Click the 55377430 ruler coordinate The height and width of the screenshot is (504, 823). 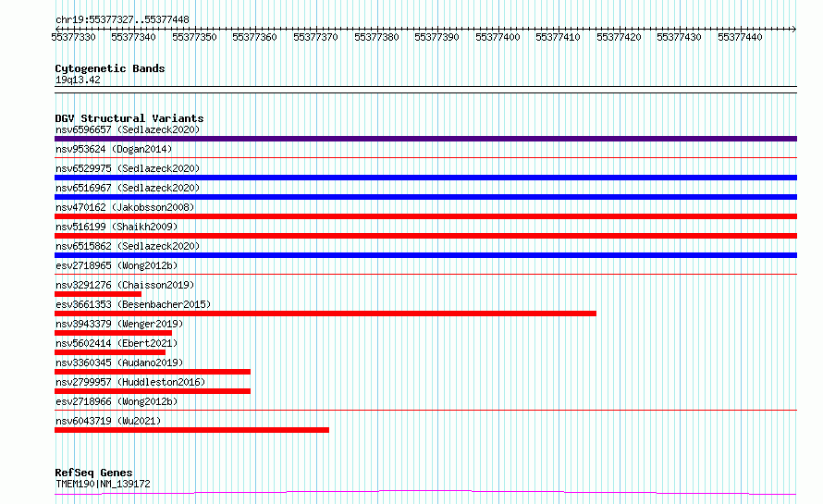[x=679, y=37]
